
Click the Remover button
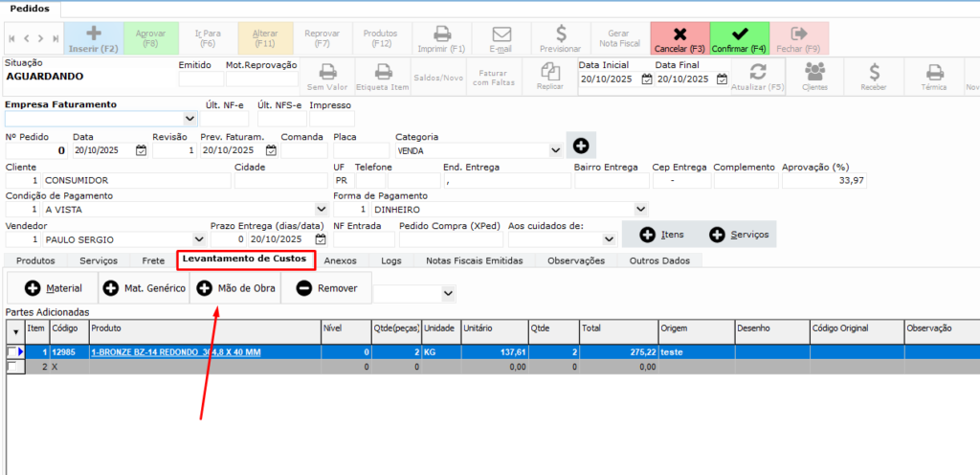click(326, 288)
